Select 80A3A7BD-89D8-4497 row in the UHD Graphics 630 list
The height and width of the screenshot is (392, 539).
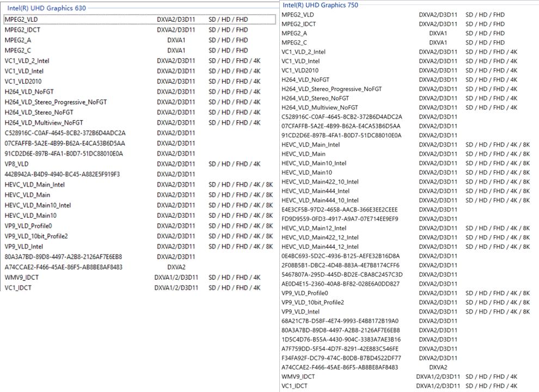point(140,257)
